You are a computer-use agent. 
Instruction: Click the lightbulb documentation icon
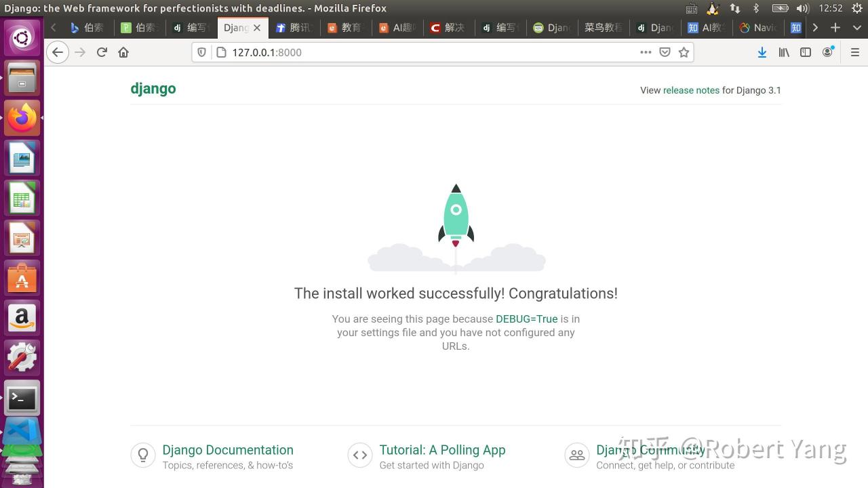[143, 455]
